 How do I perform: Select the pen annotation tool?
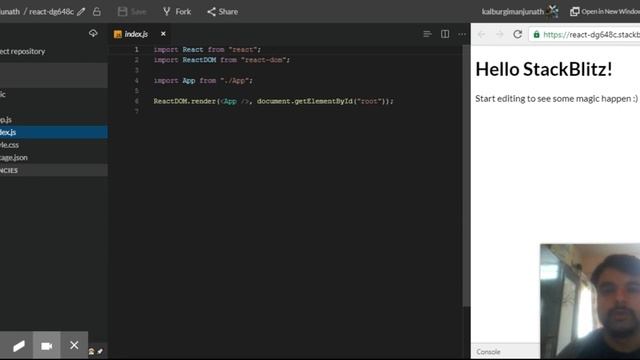coord(19,346)
